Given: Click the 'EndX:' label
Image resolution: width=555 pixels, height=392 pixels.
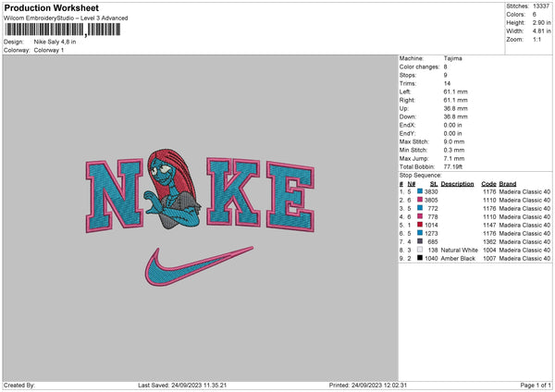Looking at the screenshot, I should pyautogui.click(x=407, y=125).
